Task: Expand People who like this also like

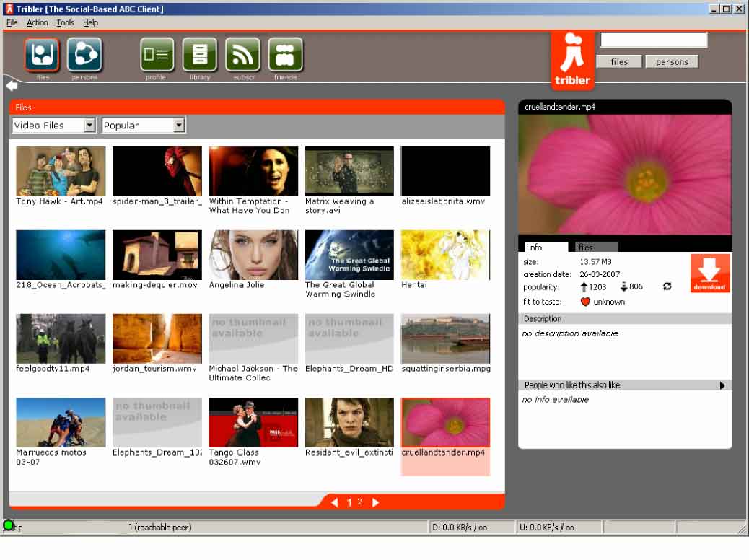Action: coord(722,385)
